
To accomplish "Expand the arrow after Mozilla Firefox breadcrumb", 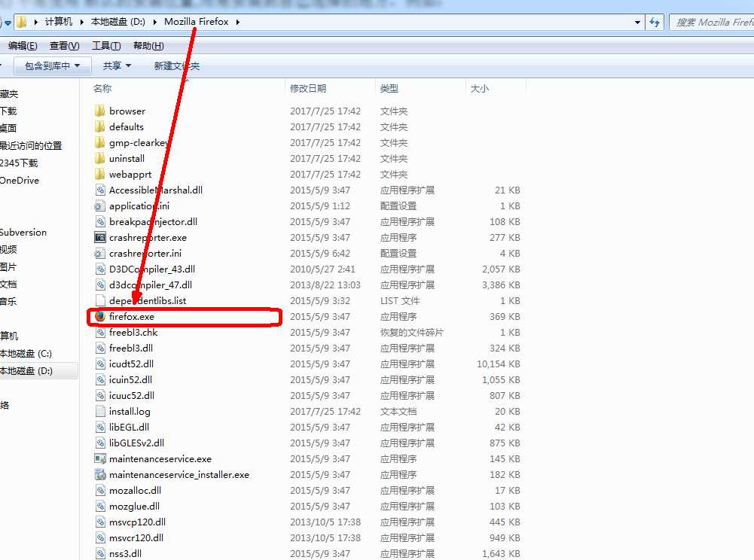I will [x=237, y=22].
